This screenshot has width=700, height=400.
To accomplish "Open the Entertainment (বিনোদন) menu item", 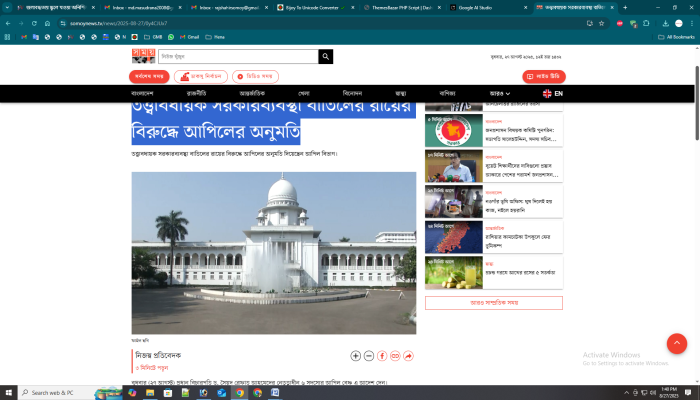I will (x=352, y=93).
